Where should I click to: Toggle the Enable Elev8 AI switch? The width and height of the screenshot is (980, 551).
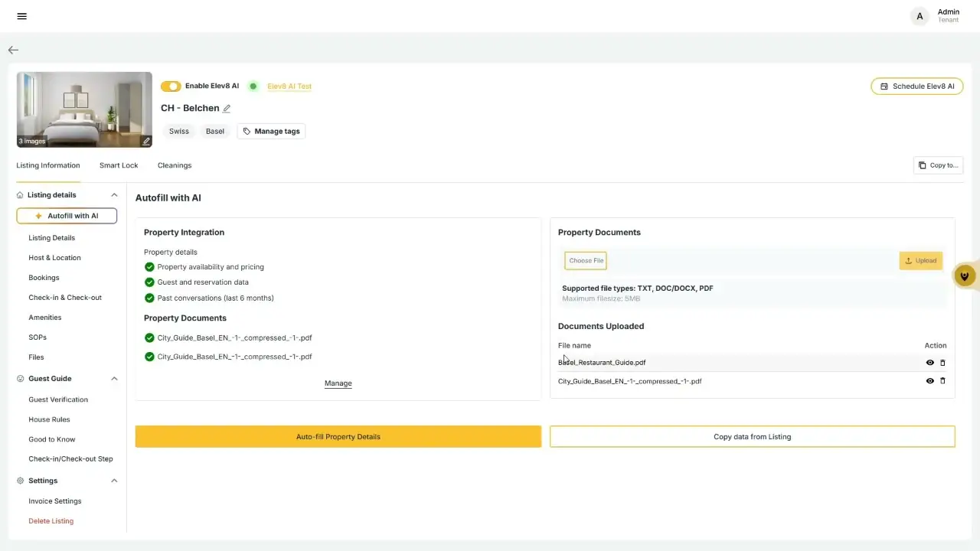point(171,86)
